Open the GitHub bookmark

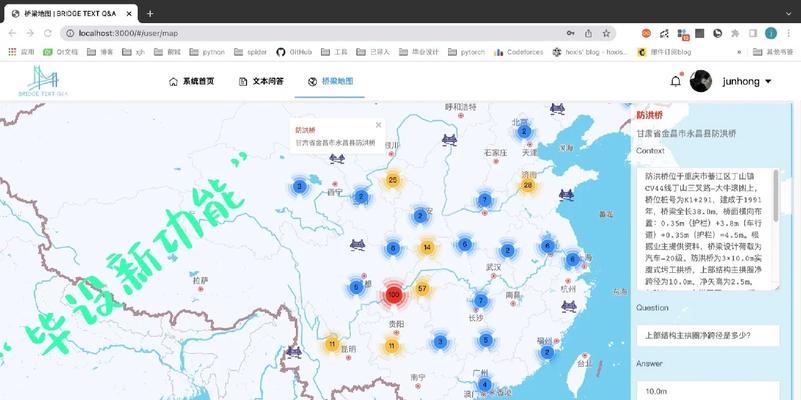294,52
